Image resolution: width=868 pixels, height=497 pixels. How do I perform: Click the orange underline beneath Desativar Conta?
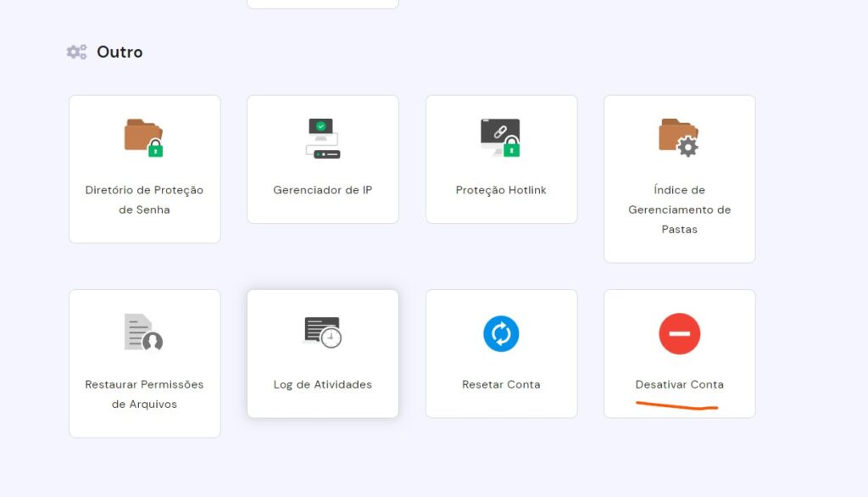678,407
